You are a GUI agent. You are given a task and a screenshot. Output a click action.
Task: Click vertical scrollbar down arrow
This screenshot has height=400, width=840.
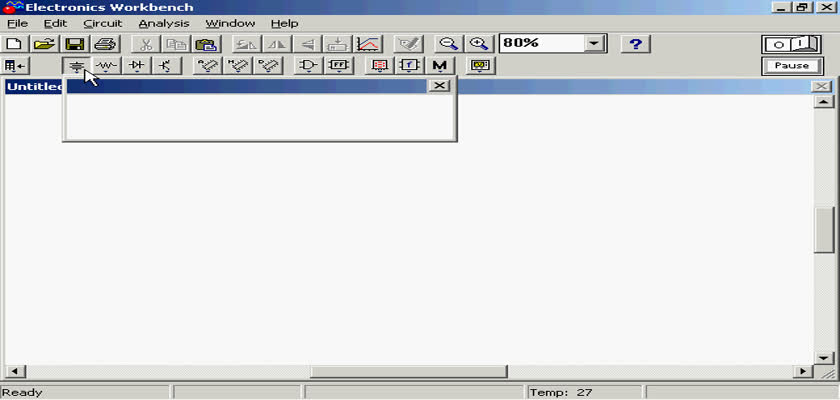click(823, 358)
